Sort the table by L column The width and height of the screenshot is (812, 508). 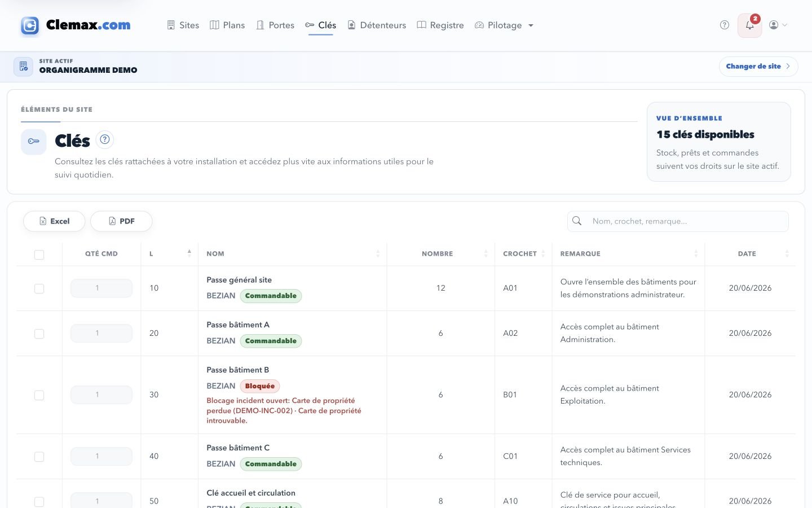coord(169,253)
